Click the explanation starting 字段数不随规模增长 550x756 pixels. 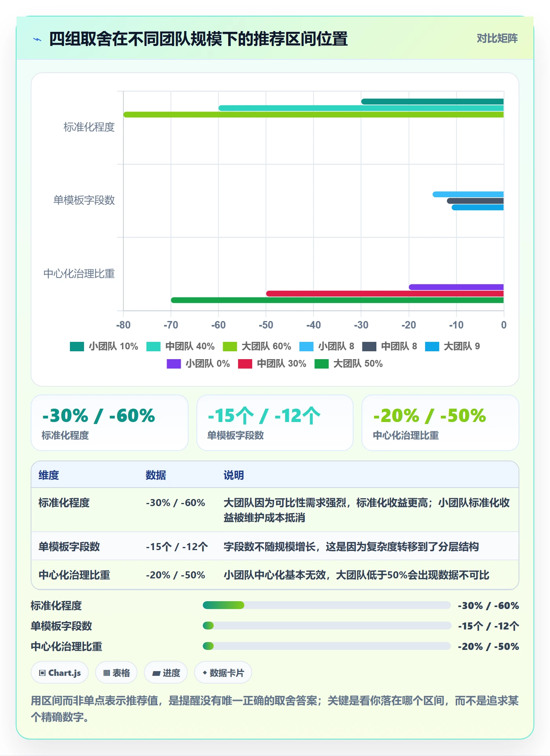click(351, 547)
